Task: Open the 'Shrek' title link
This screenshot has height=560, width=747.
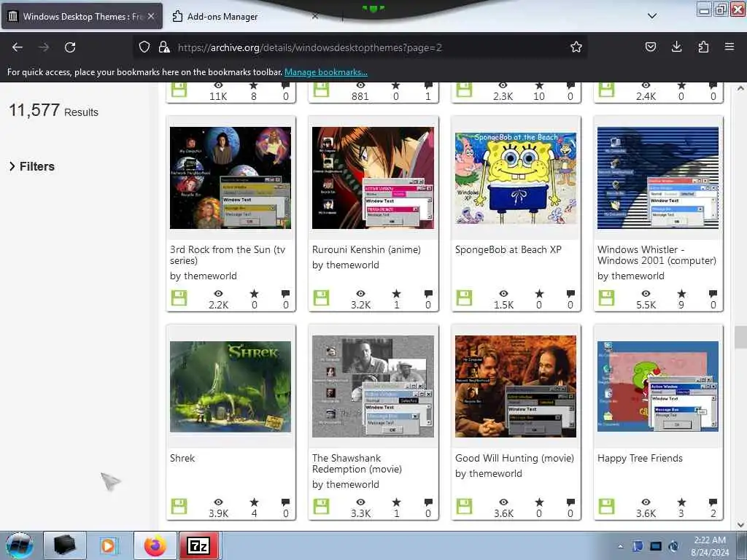Action: coord(182,458)
